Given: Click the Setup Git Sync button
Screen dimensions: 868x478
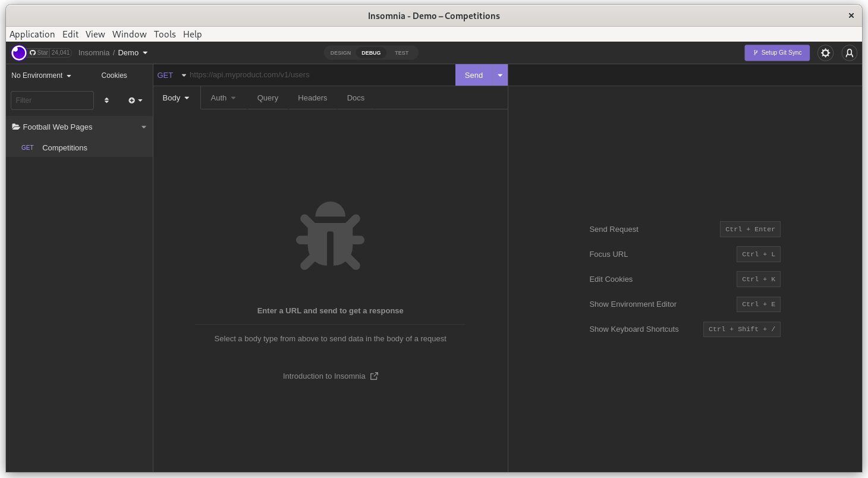Looking at the screenshot, I should tap(777, 53).
